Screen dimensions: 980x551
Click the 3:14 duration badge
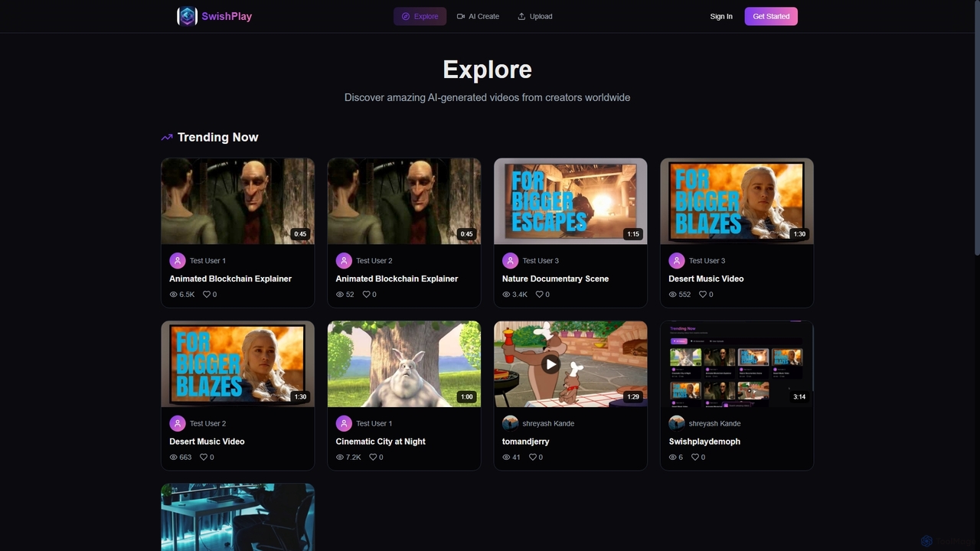799,397
